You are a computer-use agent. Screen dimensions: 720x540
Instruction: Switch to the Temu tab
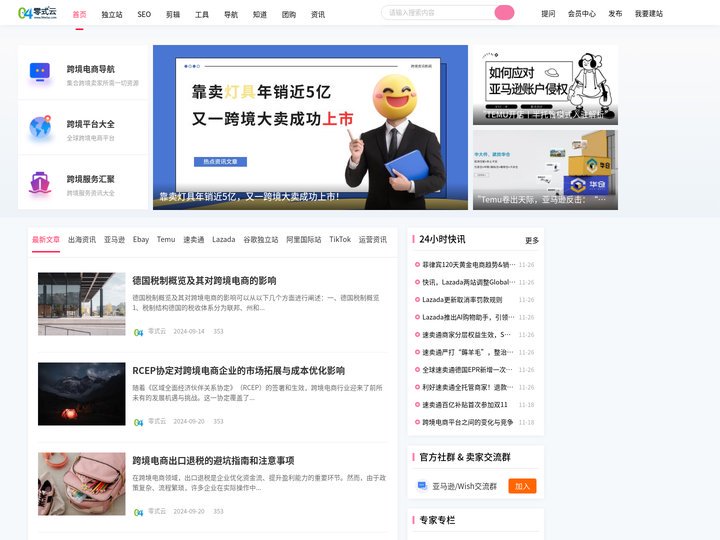point(166,240)
